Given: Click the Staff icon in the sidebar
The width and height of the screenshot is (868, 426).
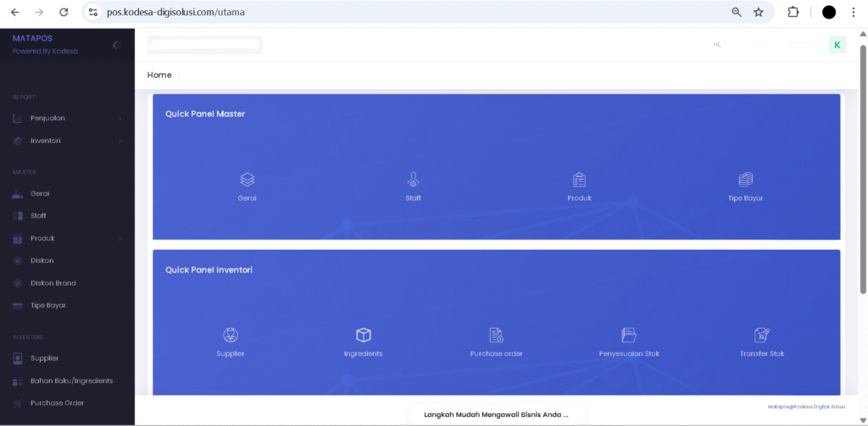Looking at the screenshot, I should (x=18, y=216).
